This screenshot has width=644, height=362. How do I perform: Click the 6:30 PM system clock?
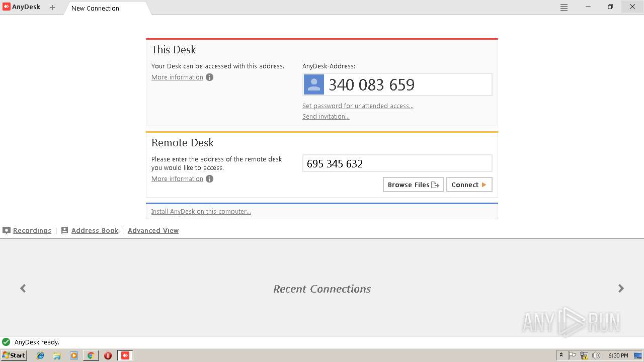(x=618, y=355)
